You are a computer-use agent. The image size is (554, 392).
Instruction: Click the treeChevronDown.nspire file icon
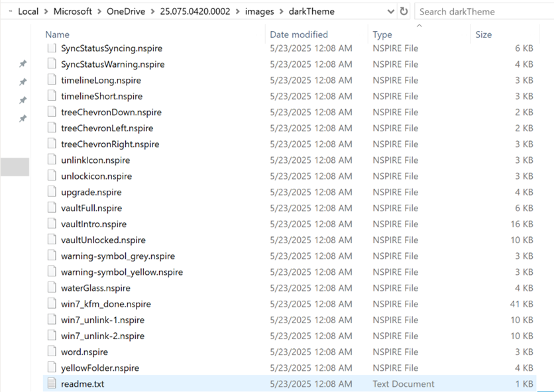tap(52, 112)
